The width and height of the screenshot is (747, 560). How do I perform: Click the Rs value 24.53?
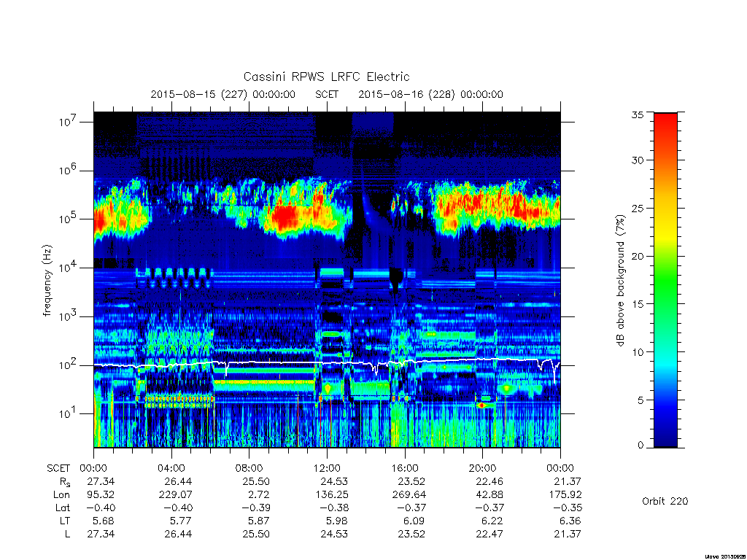click(x=334, y=481)
